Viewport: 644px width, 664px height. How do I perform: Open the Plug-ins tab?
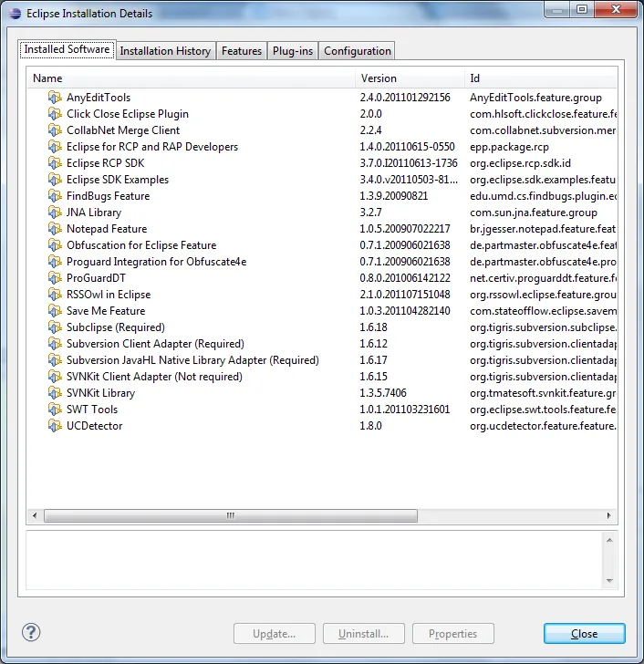pos(293,51)
